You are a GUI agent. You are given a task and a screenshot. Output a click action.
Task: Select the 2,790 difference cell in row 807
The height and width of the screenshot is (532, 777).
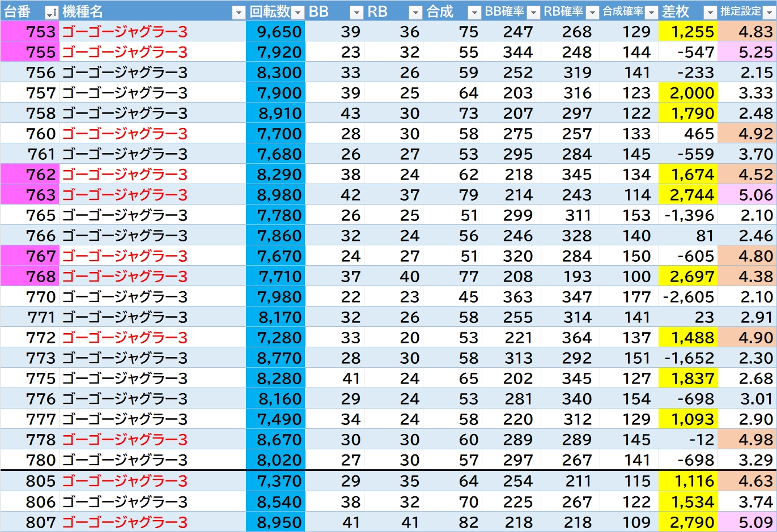pyautogui.click(x=689, y=522)
